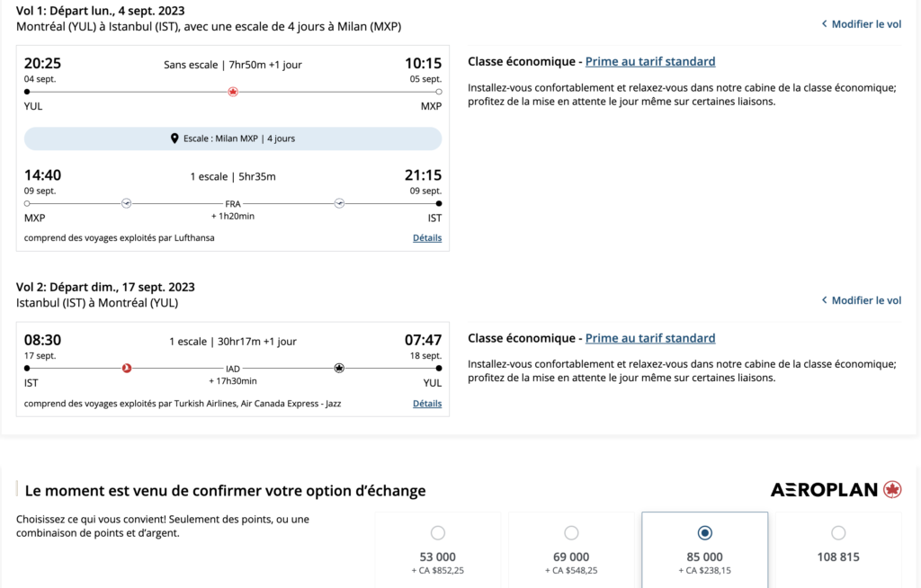
Task: Select the 69 000 points + CA $548,25 option
Action: [571, 532]
